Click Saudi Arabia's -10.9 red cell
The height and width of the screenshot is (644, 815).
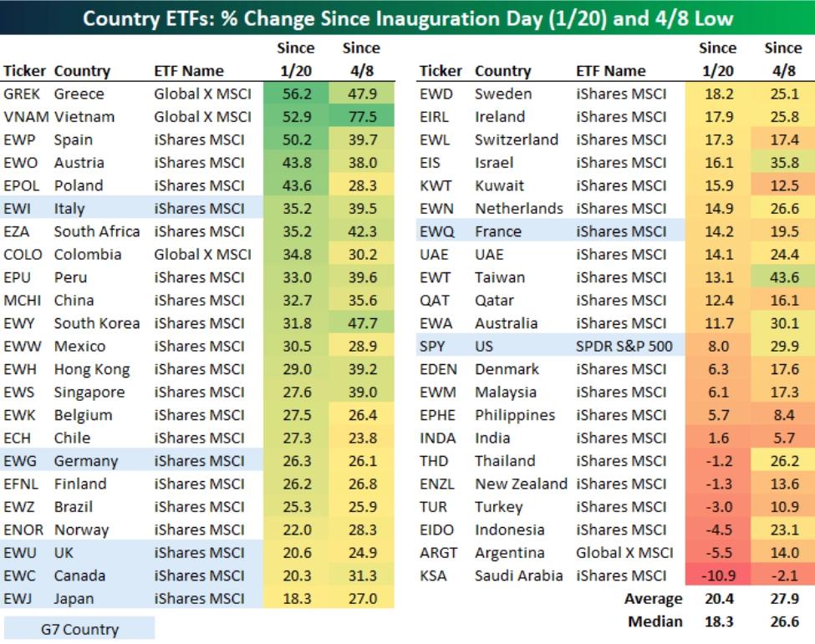(718, 576)
